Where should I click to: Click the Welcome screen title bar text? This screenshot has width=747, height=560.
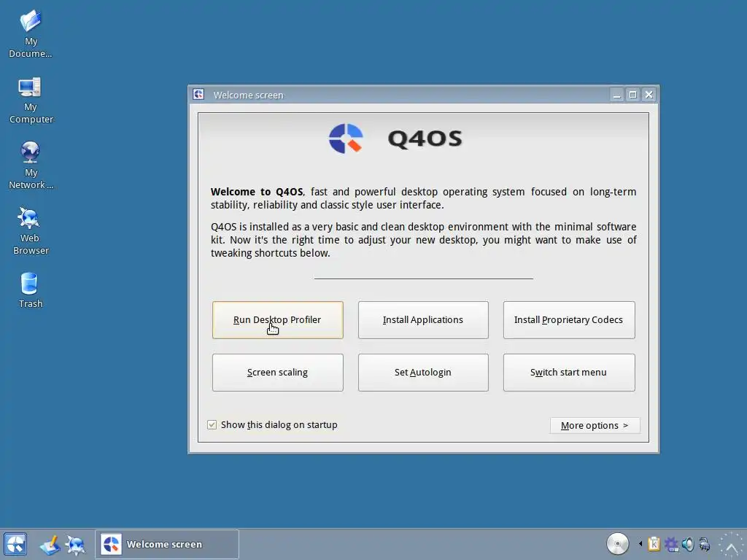[x=248, y=96]
